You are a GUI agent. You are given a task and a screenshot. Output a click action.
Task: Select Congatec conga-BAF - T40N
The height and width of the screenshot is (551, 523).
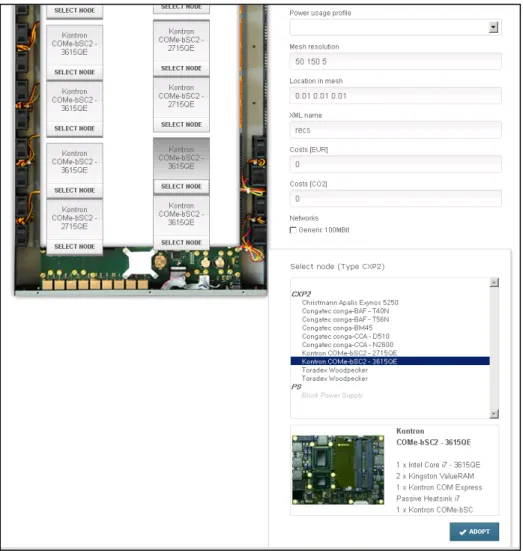[x=345, y=311]
